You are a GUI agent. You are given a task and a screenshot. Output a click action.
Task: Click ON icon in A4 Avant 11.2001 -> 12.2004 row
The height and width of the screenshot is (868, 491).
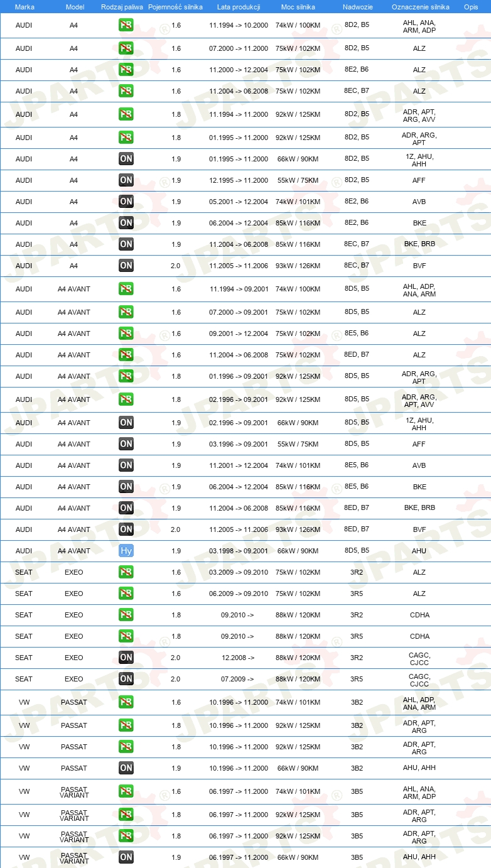126,465
